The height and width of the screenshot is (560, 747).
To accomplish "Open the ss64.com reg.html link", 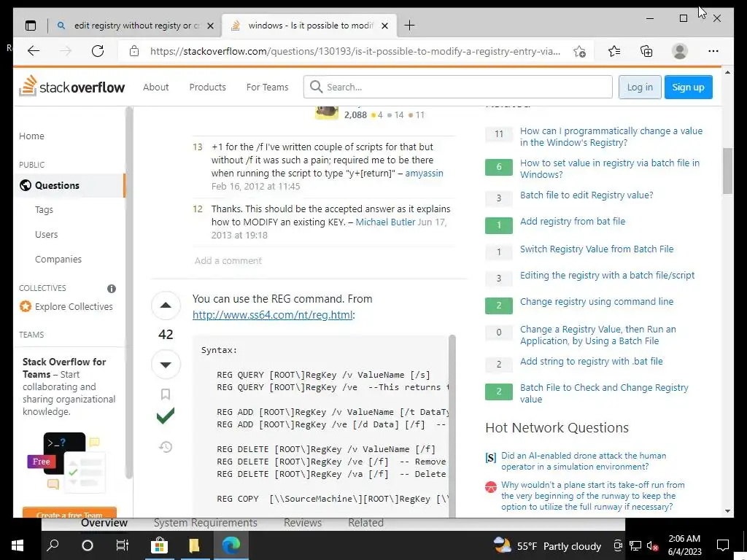I will (x=273, y=315).
